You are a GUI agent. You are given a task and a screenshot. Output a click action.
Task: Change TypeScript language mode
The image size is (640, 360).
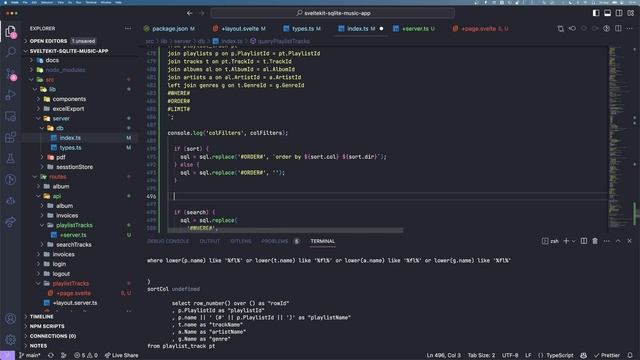(x=560, y=356)
